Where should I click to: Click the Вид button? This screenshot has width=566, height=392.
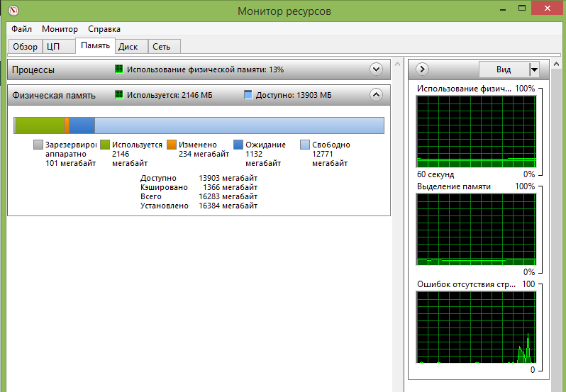pyautogui.click(x=504, y=69)
